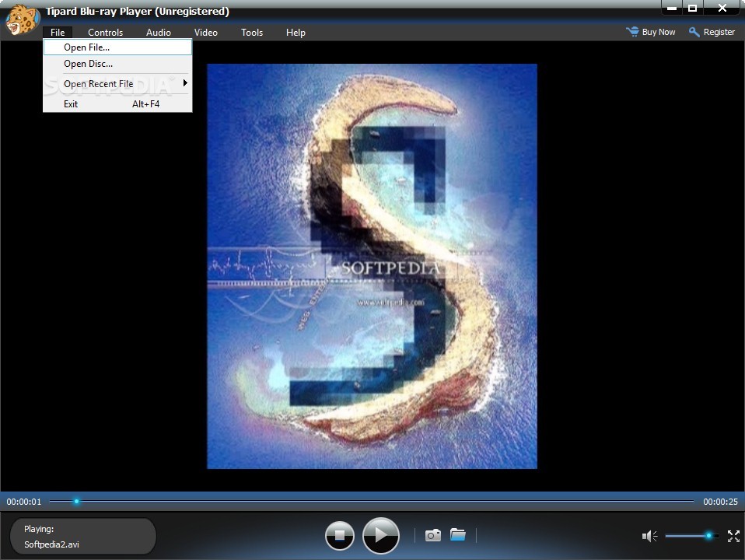The image size is (745, 560).
Task: Click the Register key icon
Action: (694, 32)
